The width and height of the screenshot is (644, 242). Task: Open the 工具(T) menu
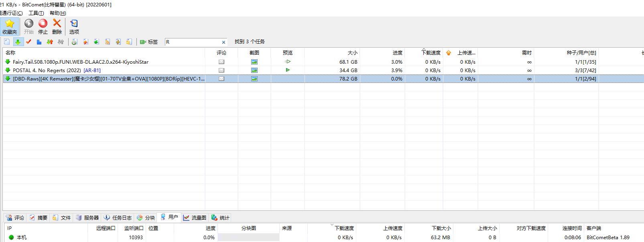[36, 13]
